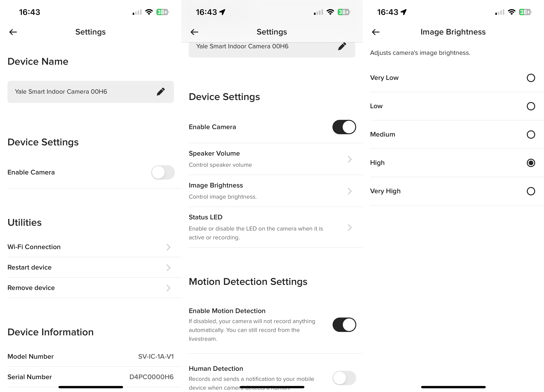Go back from Image Brightness screen
The height and width of the screenshot is (392, 544).
(x=376, y=32)
